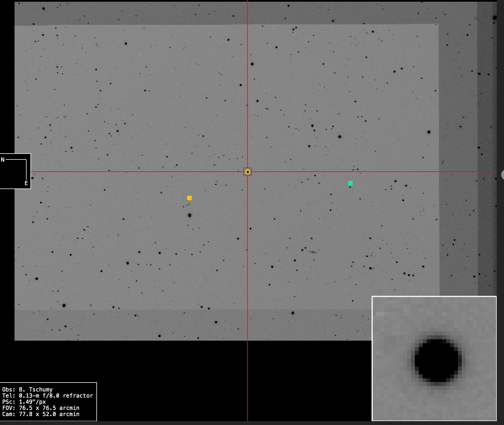Click the black star blob inside the zoom inset
This screenshot has height=425, width=504.
coord(436,360)
